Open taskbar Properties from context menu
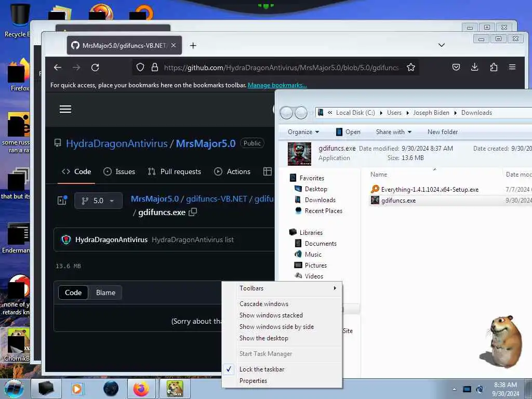Viewport: 532px width, 399px height. 282,381
